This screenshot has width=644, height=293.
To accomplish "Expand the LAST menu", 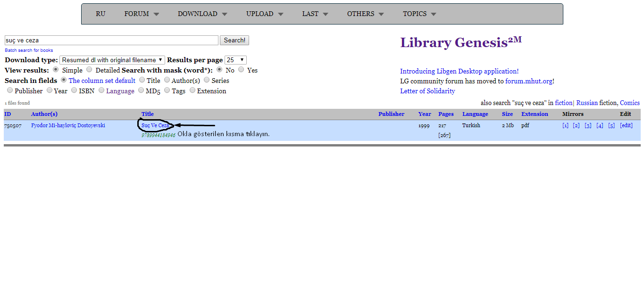I will (x=315, y=14).
